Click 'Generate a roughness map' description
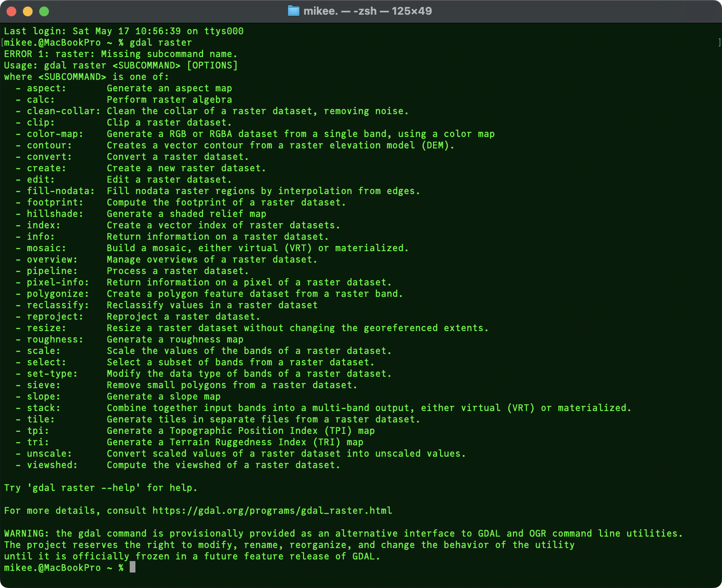This screenshot has height=588, width=722. [x=175, y=339]
